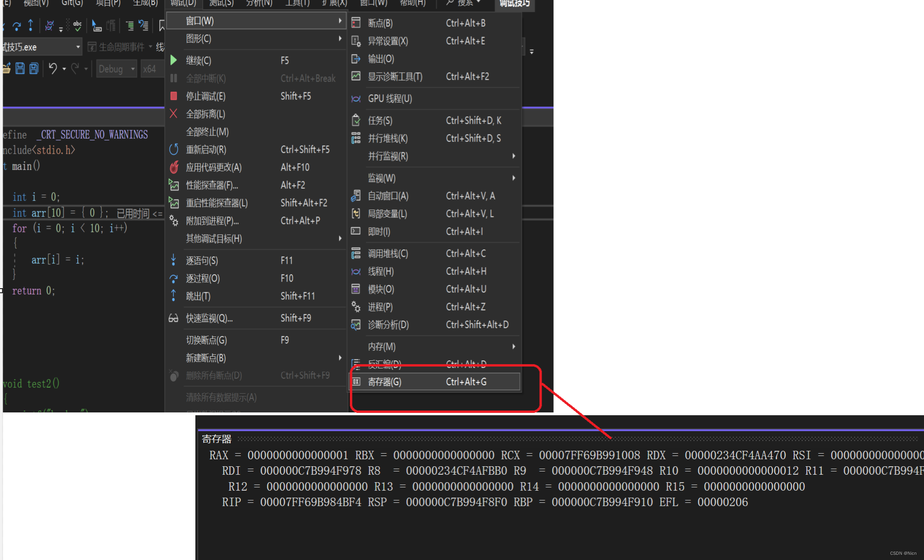
Task: Click the Step Out (跳出) up-arrow icon
Action: coord(173,296)
